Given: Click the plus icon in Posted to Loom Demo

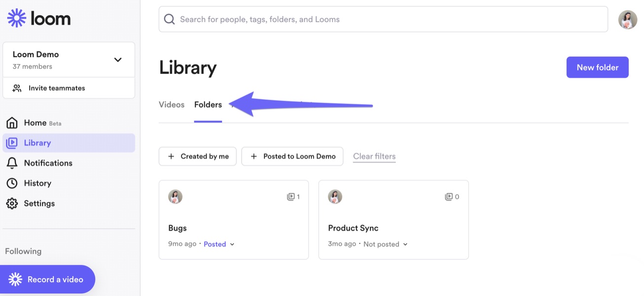Looking at the screenshot, I should [x=254, y=156].
